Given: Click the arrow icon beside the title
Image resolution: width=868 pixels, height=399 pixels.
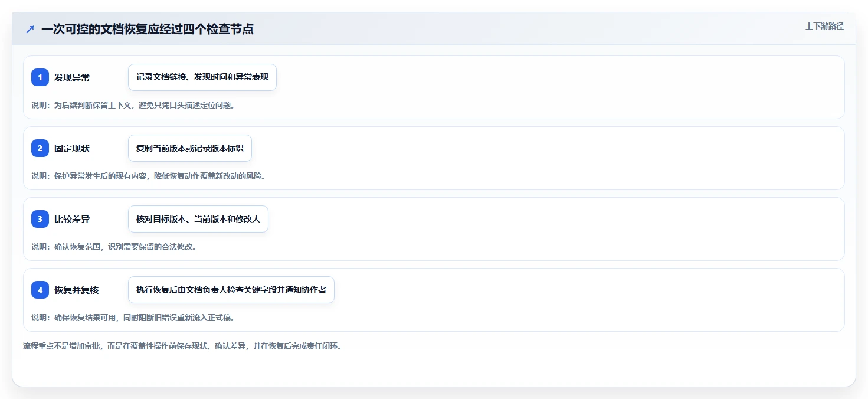Looking at the screenshot, I should (30, 29).
